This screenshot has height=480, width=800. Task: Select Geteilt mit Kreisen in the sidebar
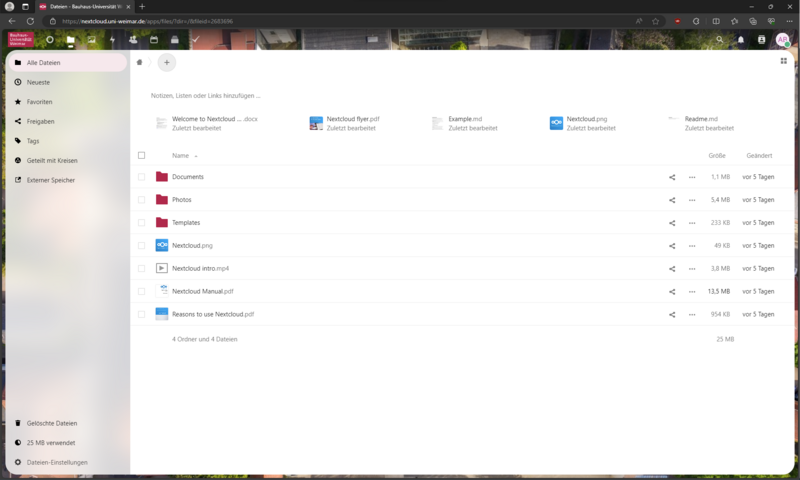point(67,160)
